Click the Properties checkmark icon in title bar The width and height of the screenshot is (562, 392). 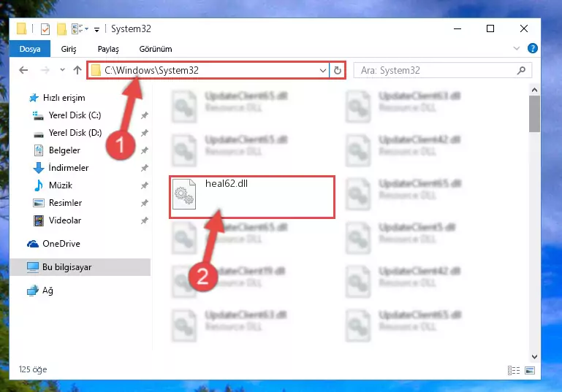45,28
